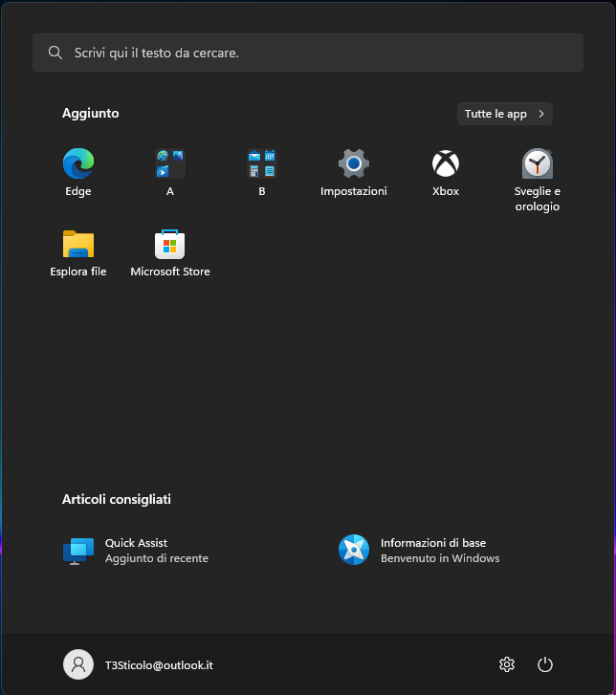Click the Aggiunto section heading

click(x=91, y=113)
